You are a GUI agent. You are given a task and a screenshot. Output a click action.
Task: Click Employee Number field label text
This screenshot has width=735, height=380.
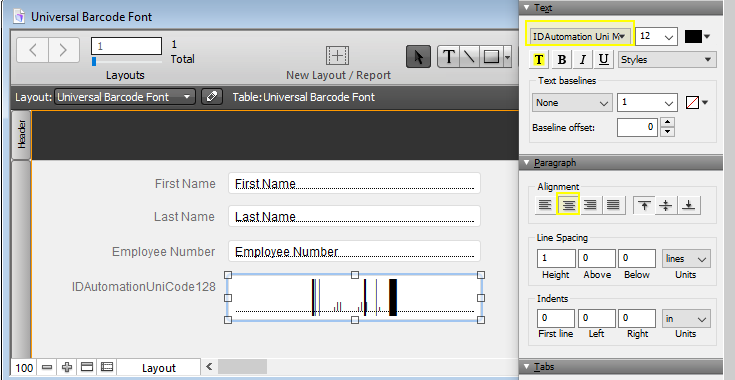pos(164,252)
